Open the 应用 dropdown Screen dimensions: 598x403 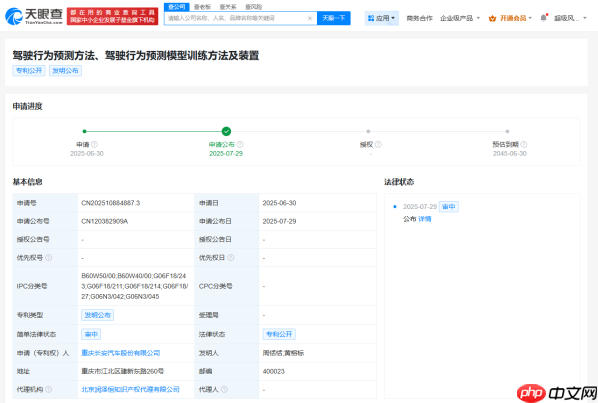382,18
